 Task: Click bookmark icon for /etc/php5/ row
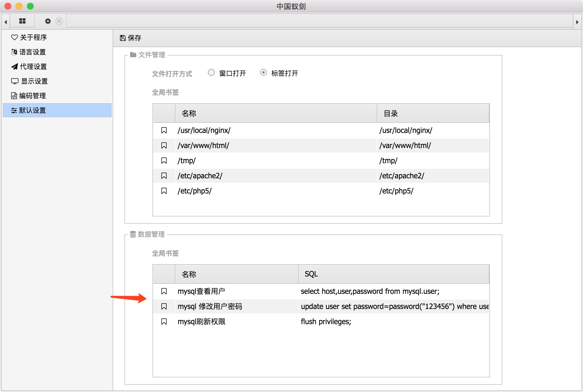[x=164, y=191]
